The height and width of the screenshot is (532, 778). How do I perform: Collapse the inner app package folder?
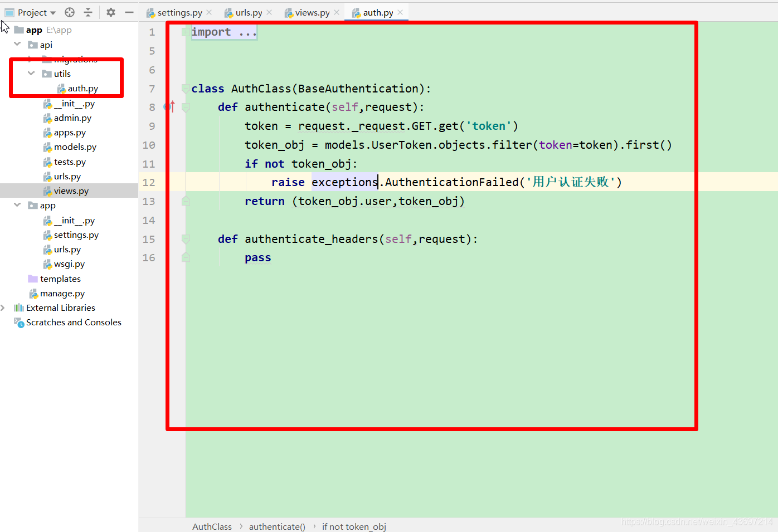tap(17, 205)
